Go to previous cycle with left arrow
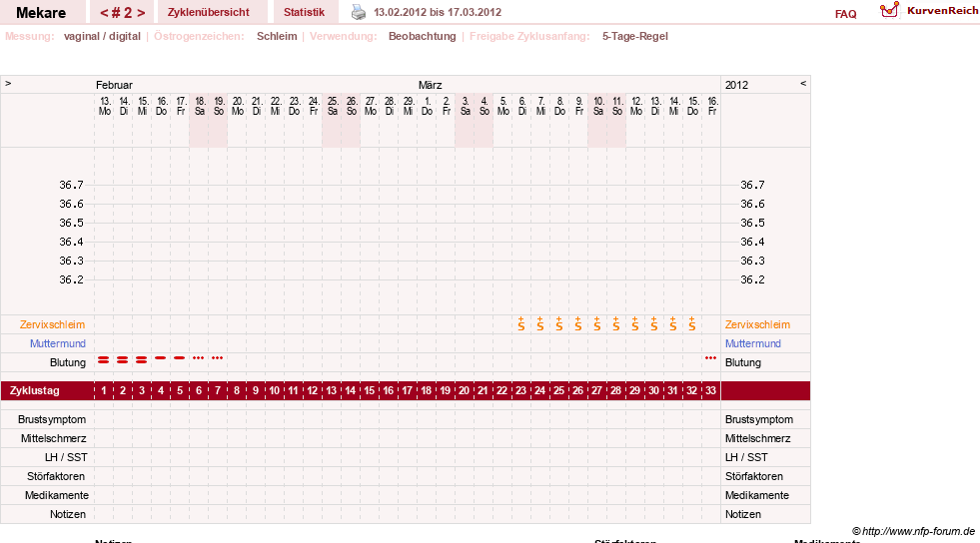 (x=104, y=13)
